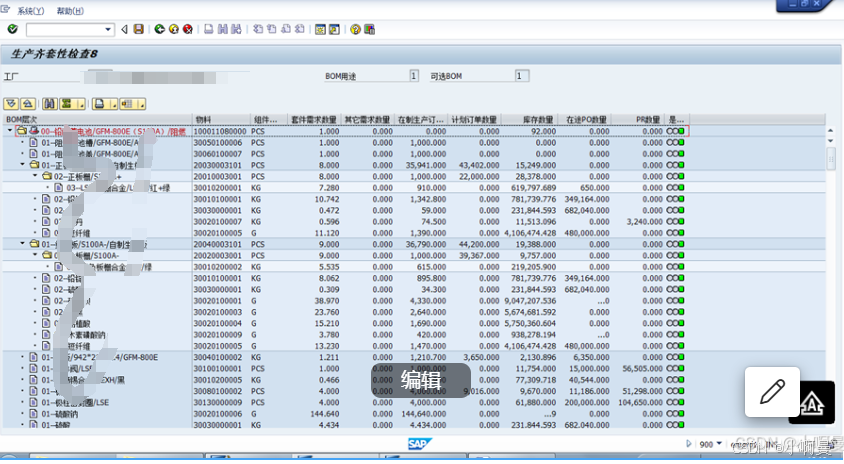Click the Next Page icon
The height and width of the screenshot is (464, 844).
coord(286,29)
